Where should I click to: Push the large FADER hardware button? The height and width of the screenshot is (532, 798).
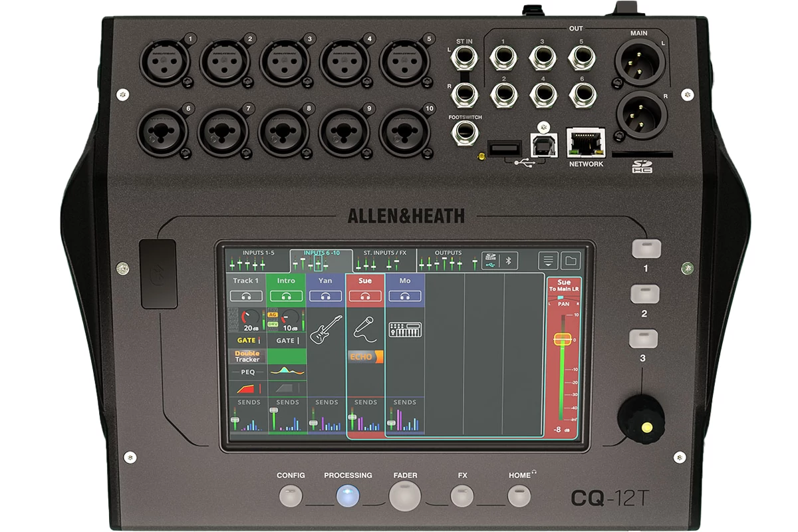pos(405,495)
